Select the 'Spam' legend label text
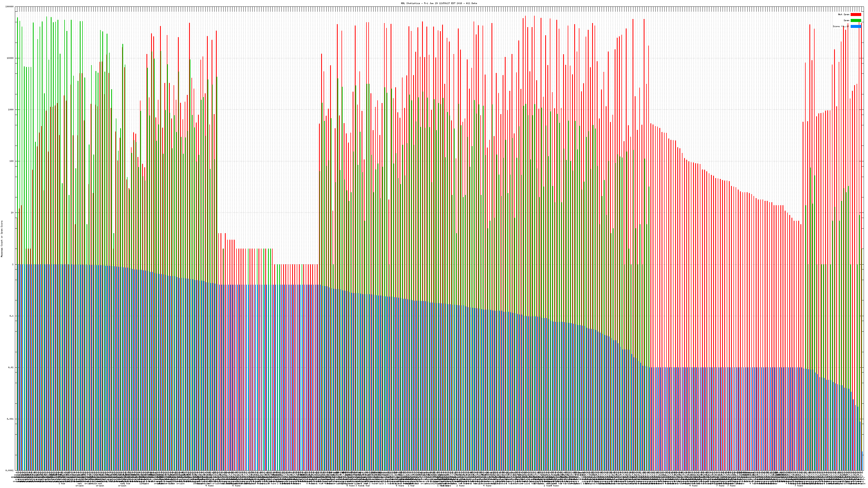This screenshot has height=488, width=868. pos(846,21)
